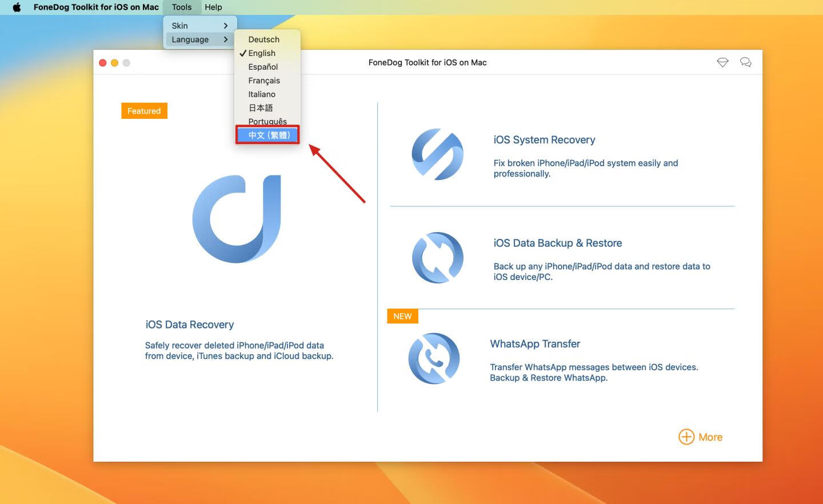
Task: Minimize the window with yellow button
Action: (114, 63)
